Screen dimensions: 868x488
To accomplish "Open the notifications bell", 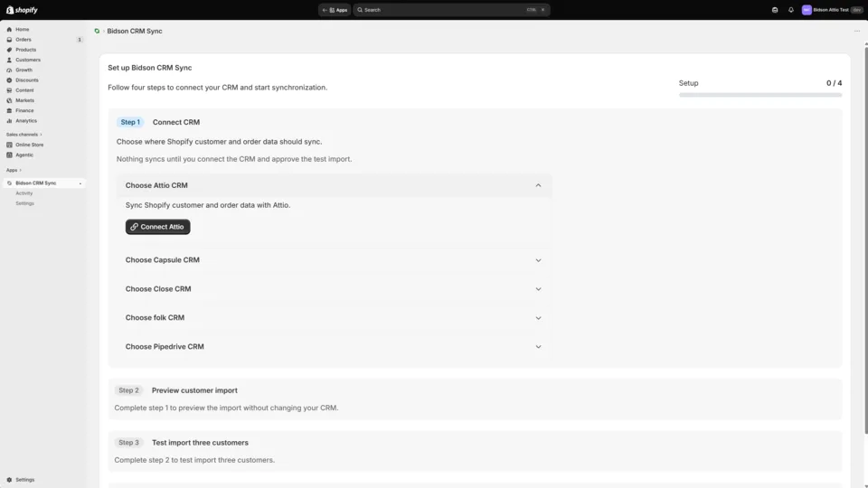I will tap(791, 10).
